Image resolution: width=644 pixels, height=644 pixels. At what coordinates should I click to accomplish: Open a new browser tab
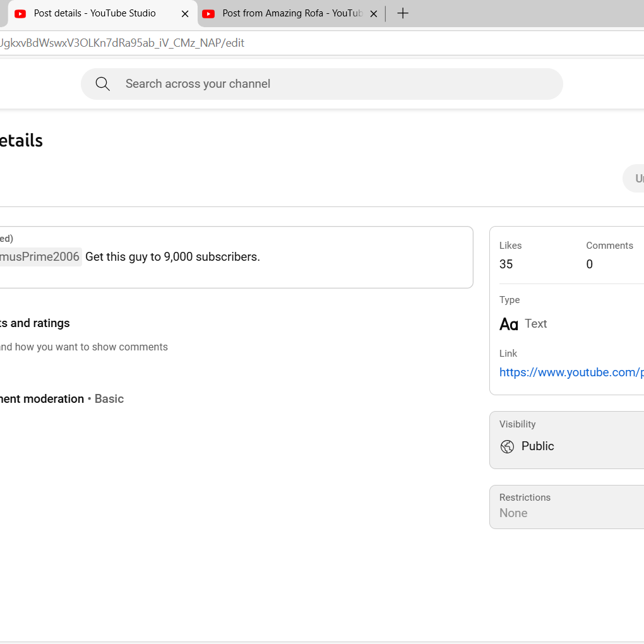point(403,13)
